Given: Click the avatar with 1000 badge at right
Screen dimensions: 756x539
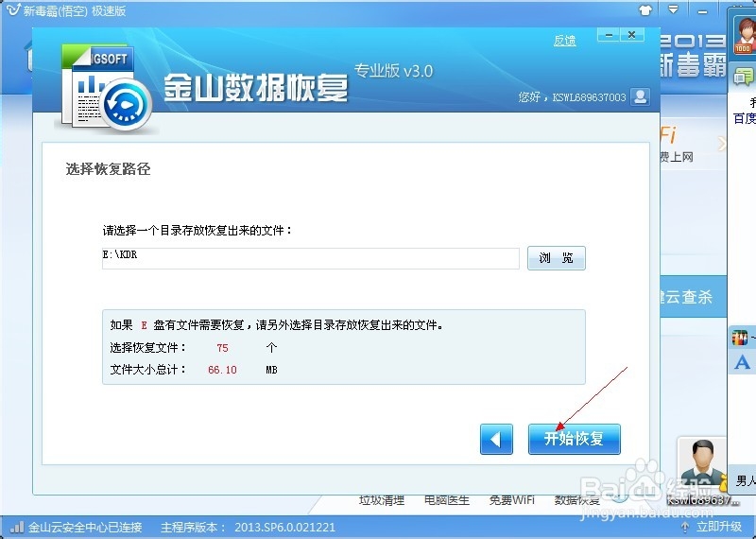Looking at the screenshot, I should pyautogui.click(x=744, y=35).
